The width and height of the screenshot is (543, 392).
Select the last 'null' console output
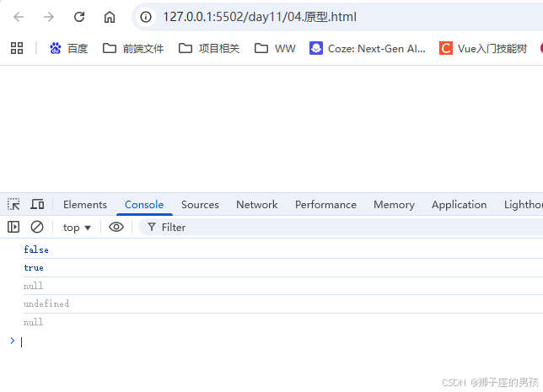(33, 322)
